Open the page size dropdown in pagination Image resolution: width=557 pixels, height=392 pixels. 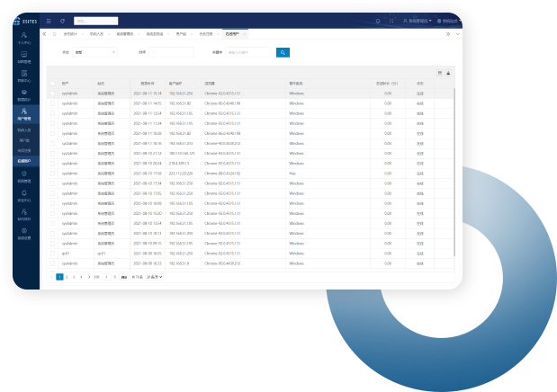click(x=155, y=277)
